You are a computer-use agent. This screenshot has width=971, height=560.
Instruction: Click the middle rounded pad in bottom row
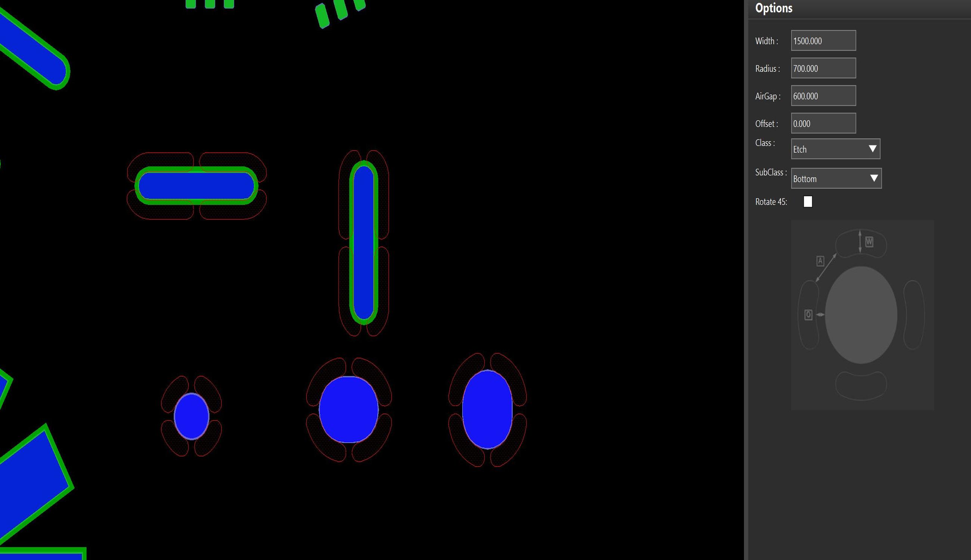[x=348, y=410]
